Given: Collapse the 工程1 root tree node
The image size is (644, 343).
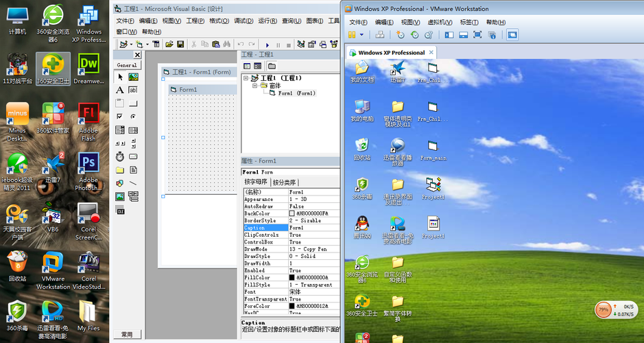Looking at the screenshot, I should [x=246, y=78].
